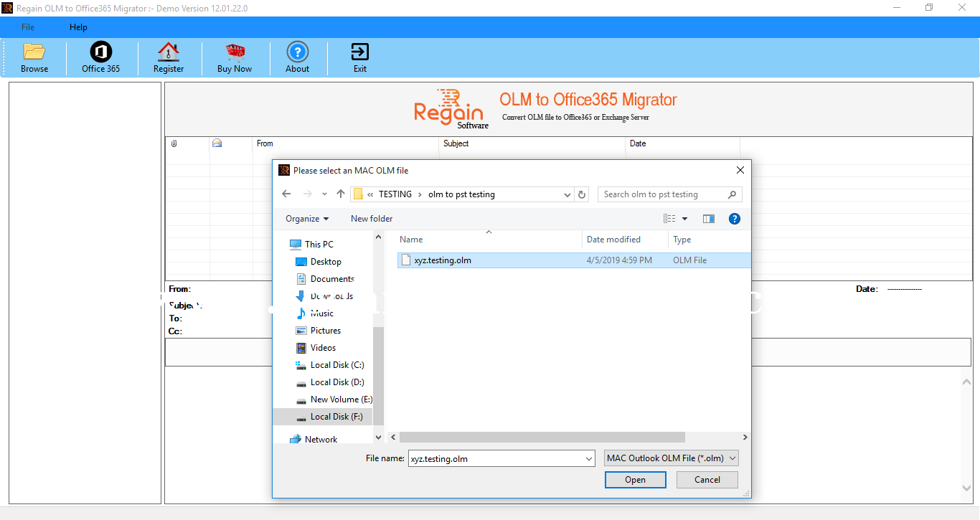Refresh the olm to pst testing folder
The image size is (980, 520).
click(582, 194)
